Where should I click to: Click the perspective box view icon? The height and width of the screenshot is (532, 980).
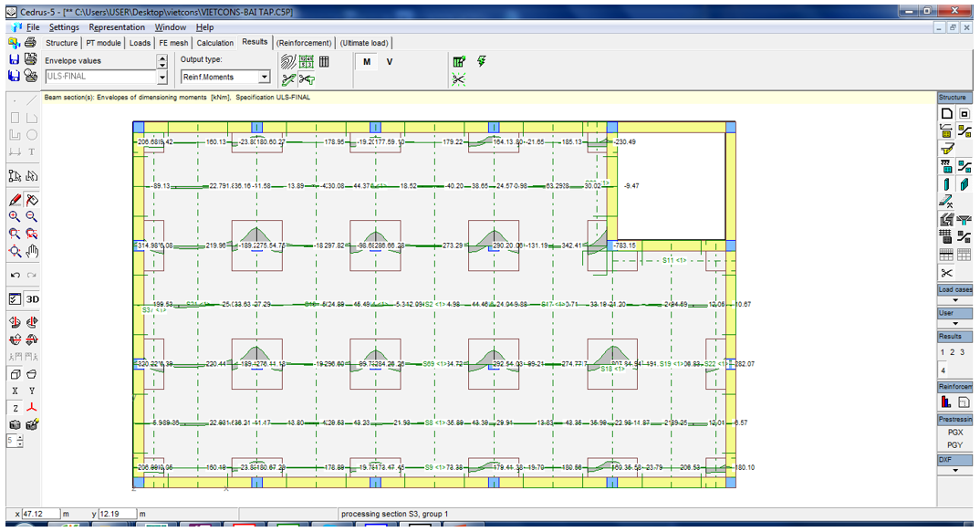tap(32, 374)
